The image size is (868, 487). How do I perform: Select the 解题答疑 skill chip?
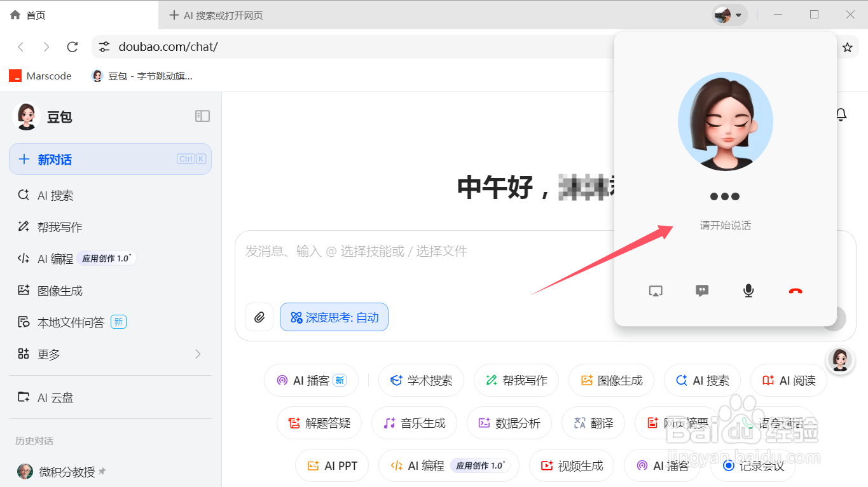point(319,423)
